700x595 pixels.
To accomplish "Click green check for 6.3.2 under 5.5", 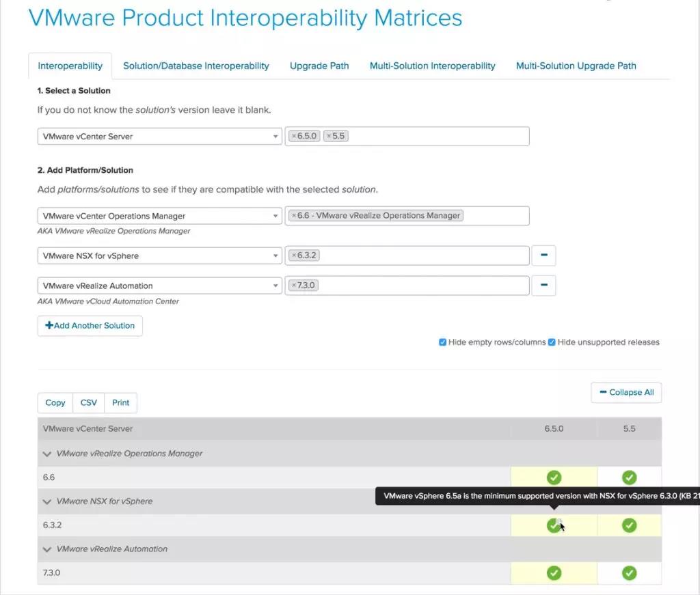I will (x=630, y=525).
